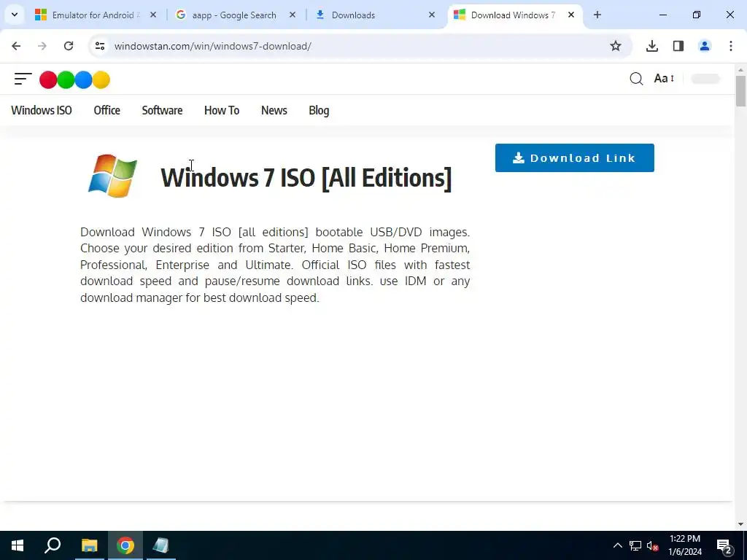Image resolution: width=747 pixels, height=560 pixels.
Task: Open the Windows Start menu
Action: pyautogui.click(x=18, y=545)
